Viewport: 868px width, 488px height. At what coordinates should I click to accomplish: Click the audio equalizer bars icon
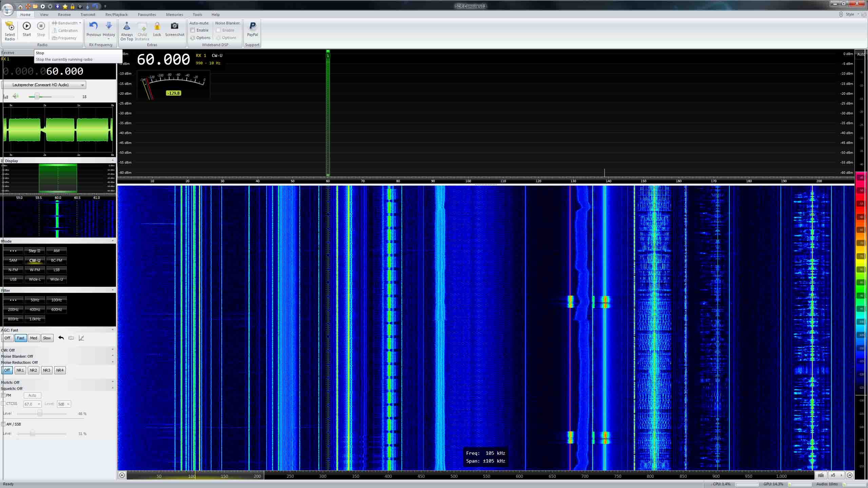(x=5, y=97)
